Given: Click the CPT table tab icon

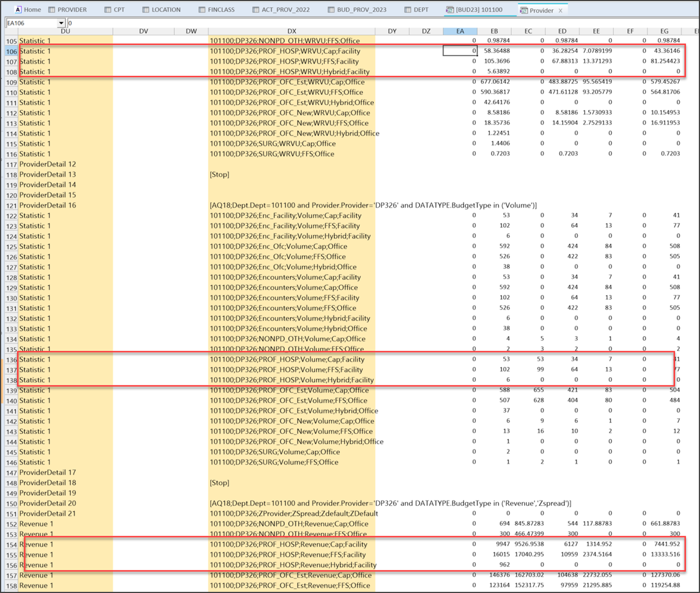Looking at the screenshot, I should click(108, 10).
